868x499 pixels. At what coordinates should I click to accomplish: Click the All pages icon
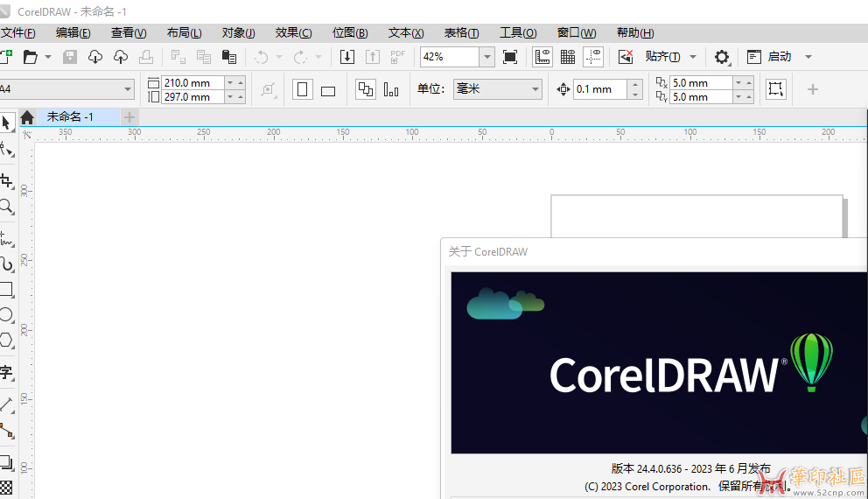(366, 89)
